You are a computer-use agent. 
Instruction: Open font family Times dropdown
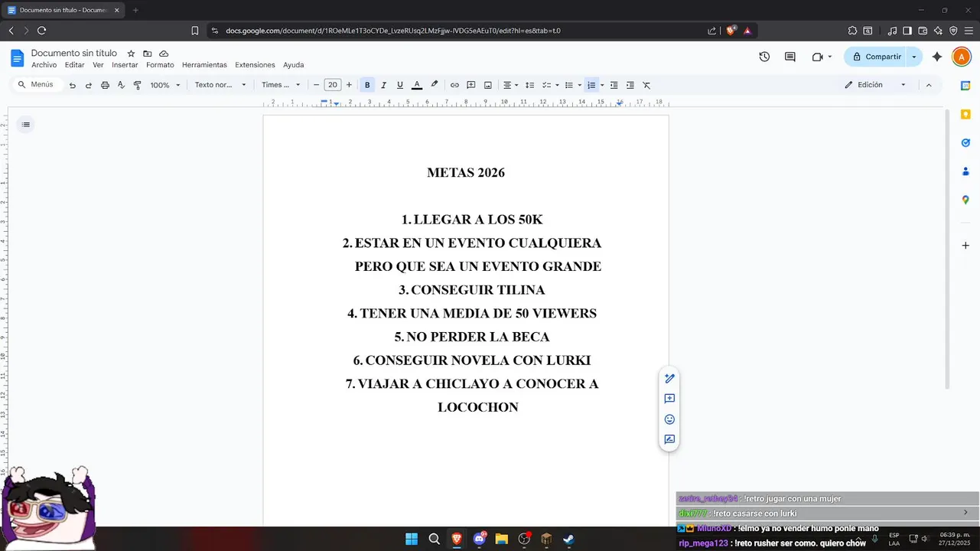[x=281, y=85]
